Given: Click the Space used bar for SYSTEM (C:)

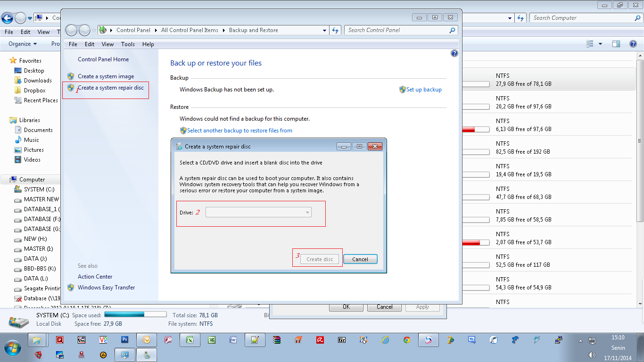Looking at the screenshot, I should [x=135, y=314].
